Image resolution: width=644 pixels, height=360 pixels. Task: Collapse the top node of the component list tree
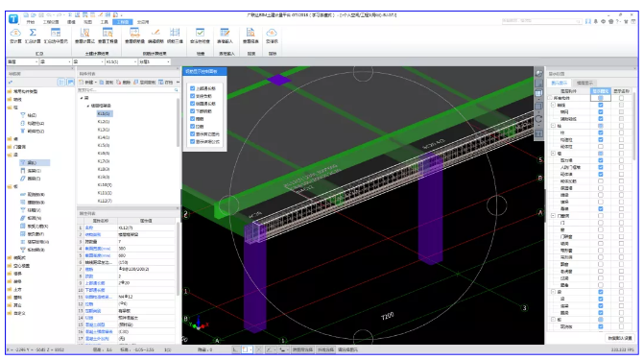pos(82,98)
